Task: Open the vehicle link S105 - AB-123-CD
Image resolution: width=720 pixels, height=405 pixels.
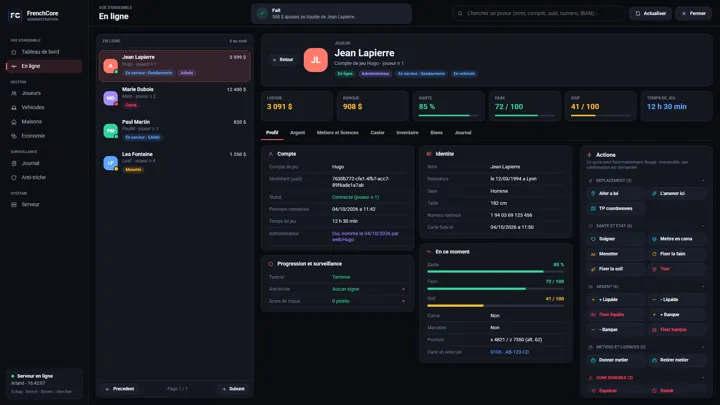Action: pos(509,352)
